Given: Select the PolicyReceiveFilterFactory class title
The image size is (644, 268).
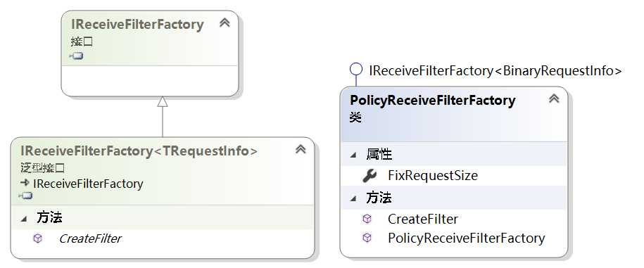Looking at the screenshot, I should pyautogui.click(x=432, y=101).
